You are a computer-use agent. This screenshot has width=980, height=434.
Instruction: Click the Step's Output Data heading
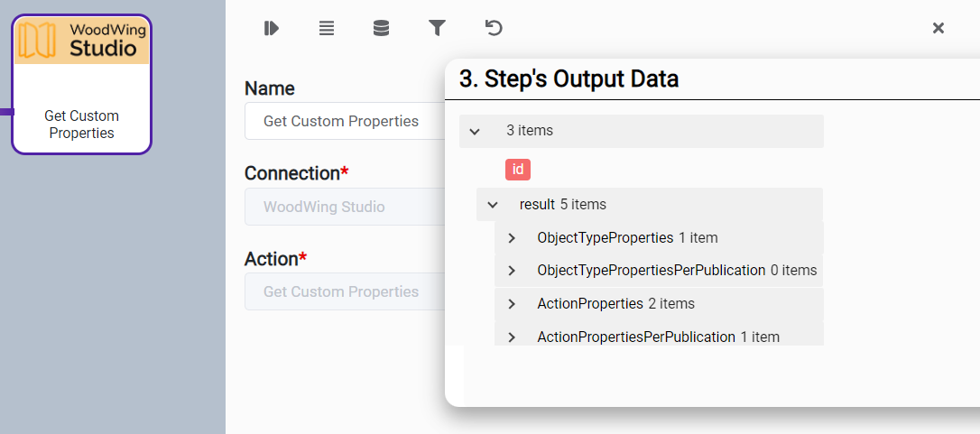tap(569, 78)
